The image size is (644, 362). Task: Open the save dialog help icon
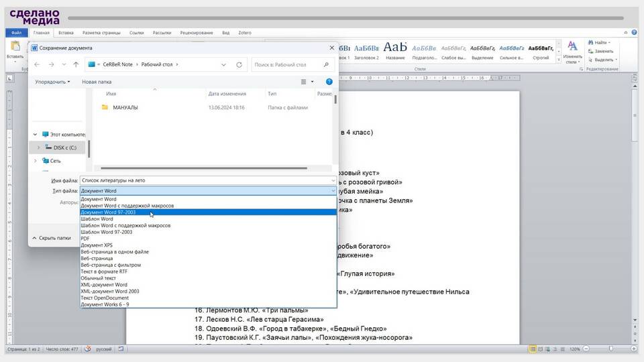329,82
